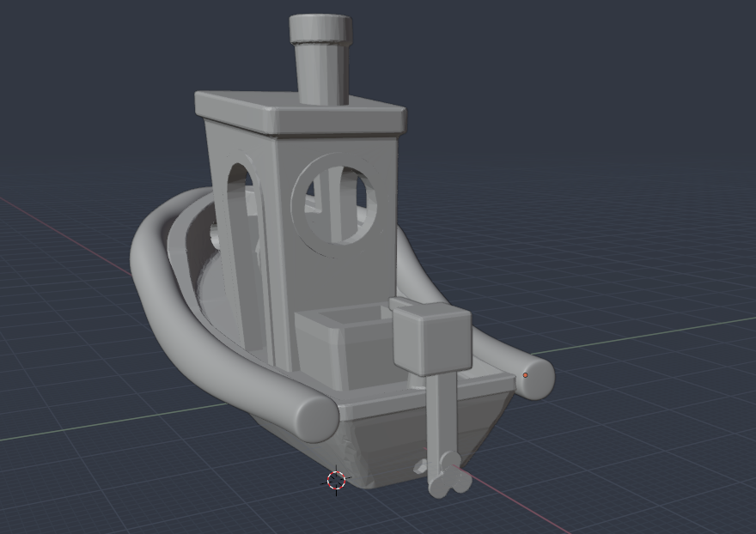756x534 pixels.
Task: Click the round porthole window frame
Action: (336, 205)
